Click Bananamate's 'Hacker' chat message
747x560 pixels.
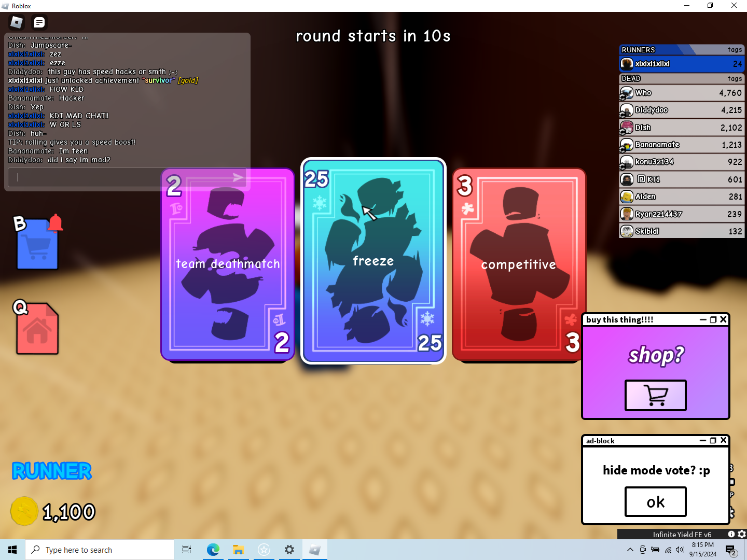46,98
